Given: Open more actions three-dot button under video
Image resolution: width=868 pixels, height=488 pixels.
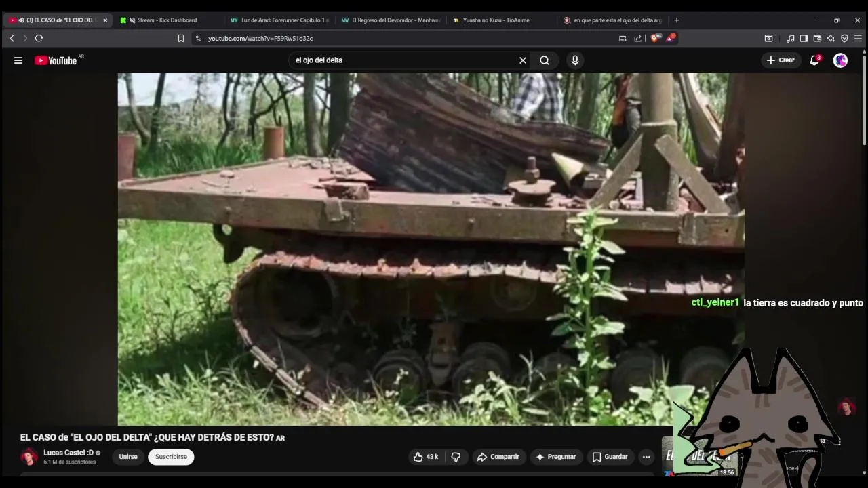Looking at the screenshot, I should [646, 457].
